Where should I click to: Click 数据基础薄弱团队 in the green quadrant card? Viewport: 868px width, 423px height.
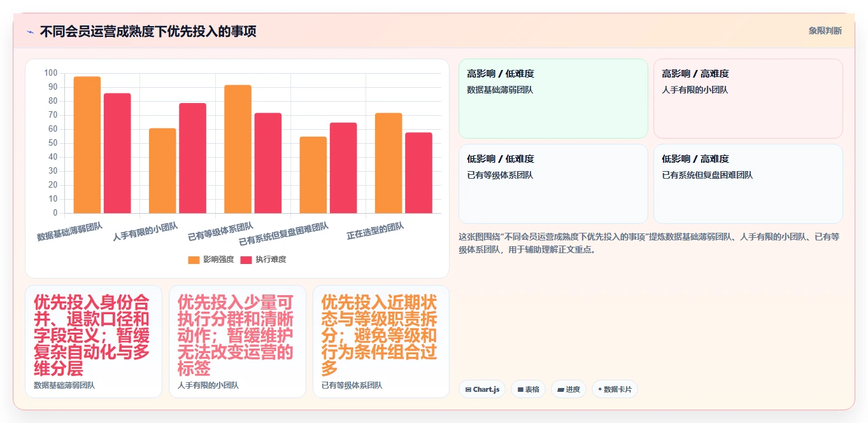500,90
